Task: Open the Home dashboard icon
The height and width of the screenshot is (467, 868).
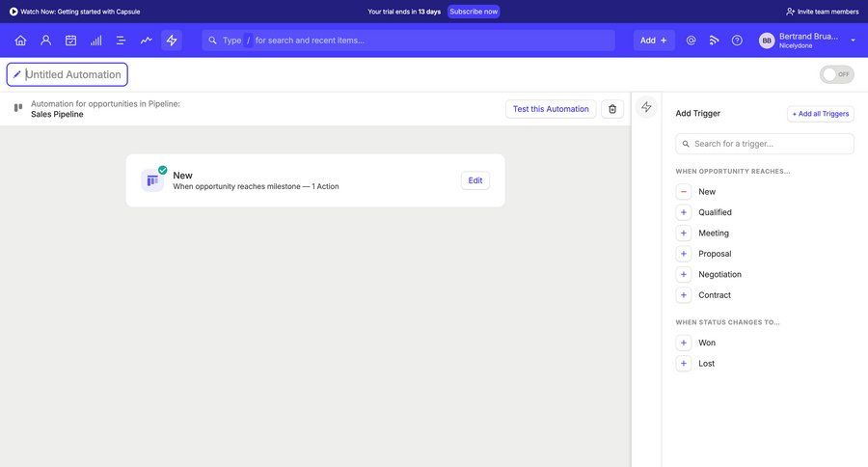Action: 20,41
